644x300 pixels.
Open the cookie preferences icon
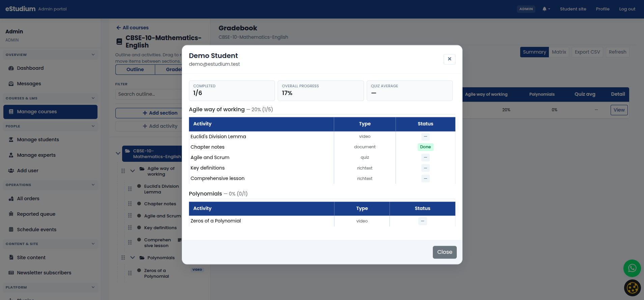632,288
